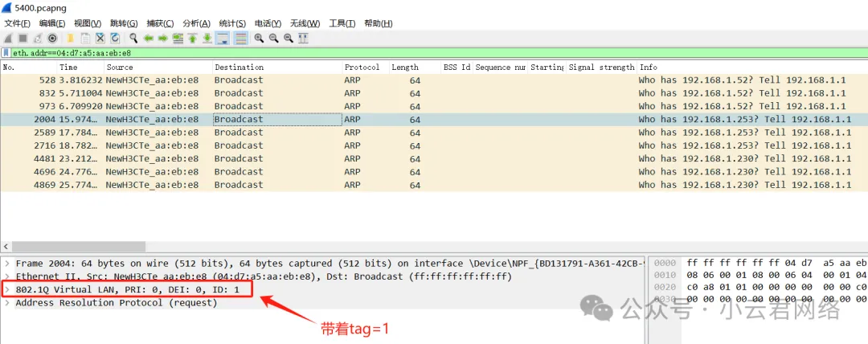Click the Close capture file icon

100,38
